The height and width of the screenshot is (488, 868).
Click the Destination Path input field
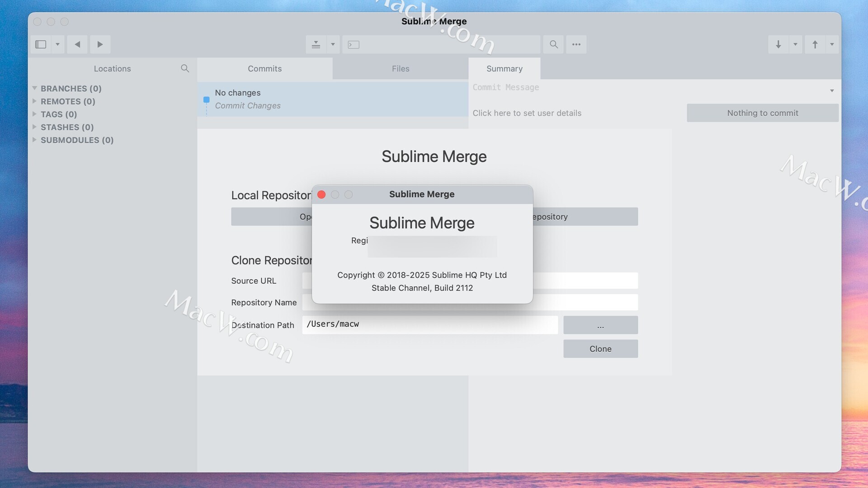(429, 324)
